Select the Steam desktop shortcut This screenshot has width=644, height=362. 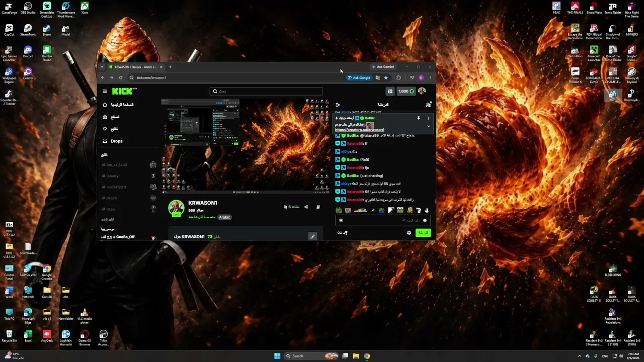click(x=47, y=30)
